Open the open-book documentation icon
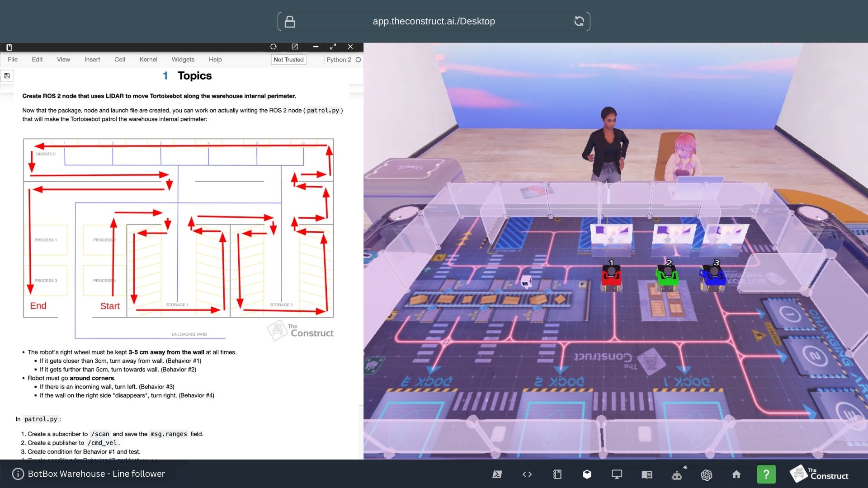The image size is (868, 488). coord(647,474)
